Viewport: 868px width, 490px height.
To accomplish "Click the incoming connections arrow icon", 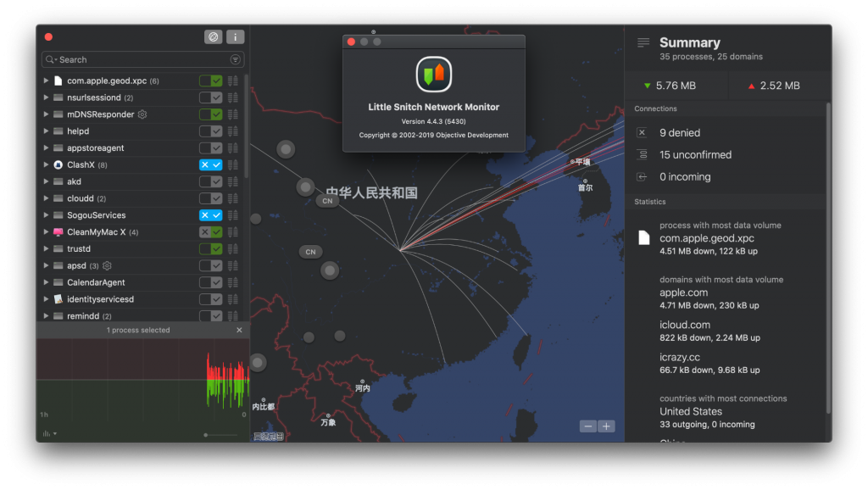I will pos(642,176).
